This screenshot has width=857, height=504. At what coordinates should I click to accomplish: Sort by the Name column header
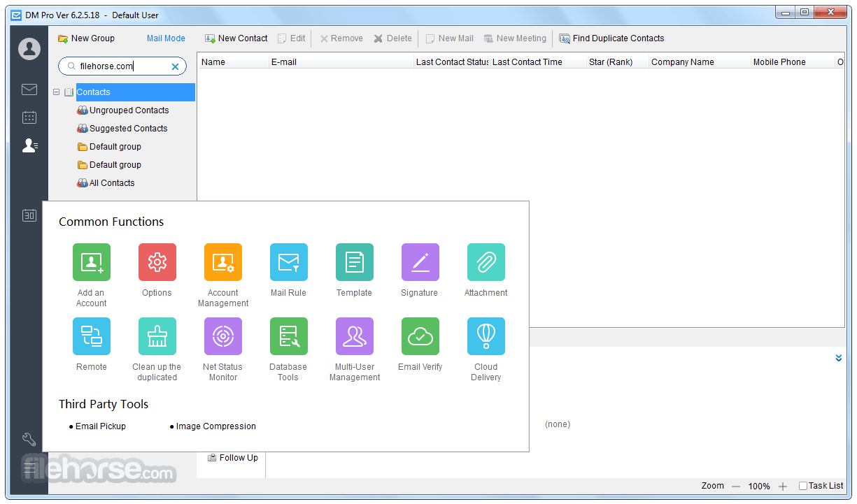tap(233, 62)
